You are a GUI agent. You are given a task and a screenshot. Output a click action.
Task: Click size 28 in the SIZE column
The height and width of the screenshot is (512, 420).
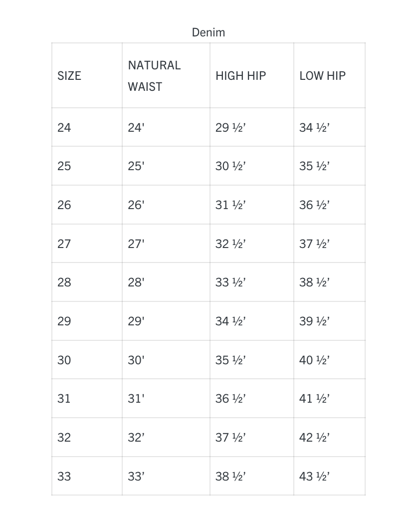tap(64, 282)
